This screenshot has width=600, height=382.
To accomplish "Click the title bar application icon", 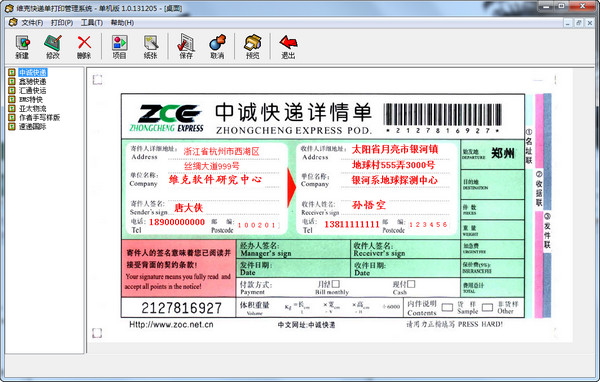I will click(9, 8).
